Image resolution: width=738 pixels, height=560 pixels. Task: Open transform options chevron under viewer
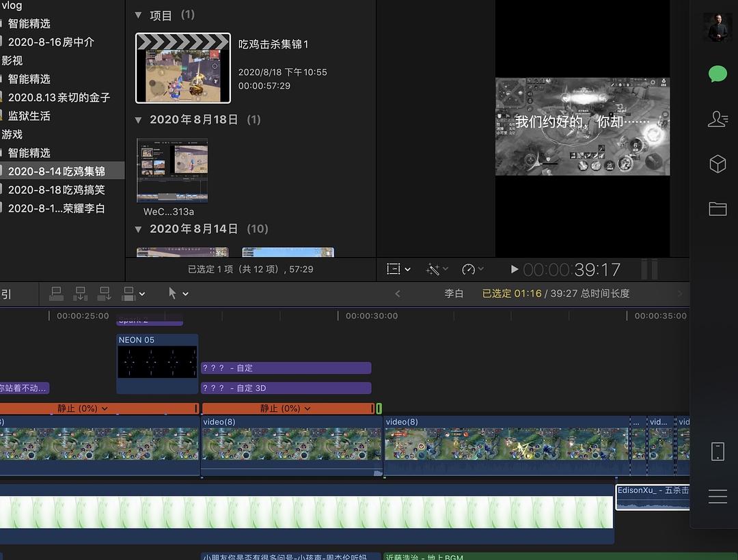(407, 270)
